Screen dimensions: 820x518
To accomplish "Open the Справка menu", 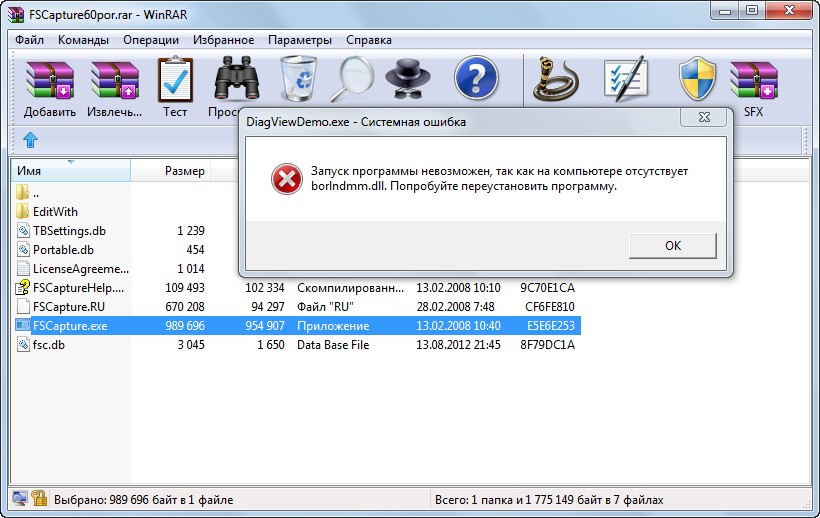I will [x=369, y=40].
